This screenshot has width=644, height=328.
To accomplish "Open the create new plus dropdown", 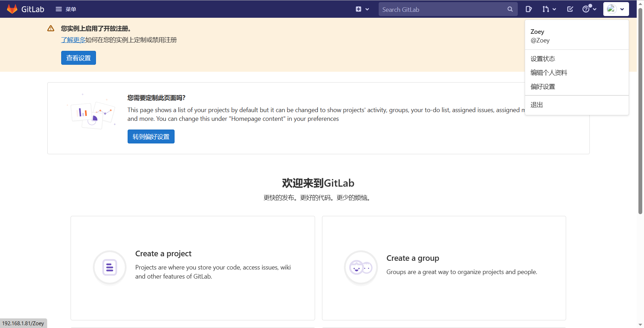I will [362, 9].
